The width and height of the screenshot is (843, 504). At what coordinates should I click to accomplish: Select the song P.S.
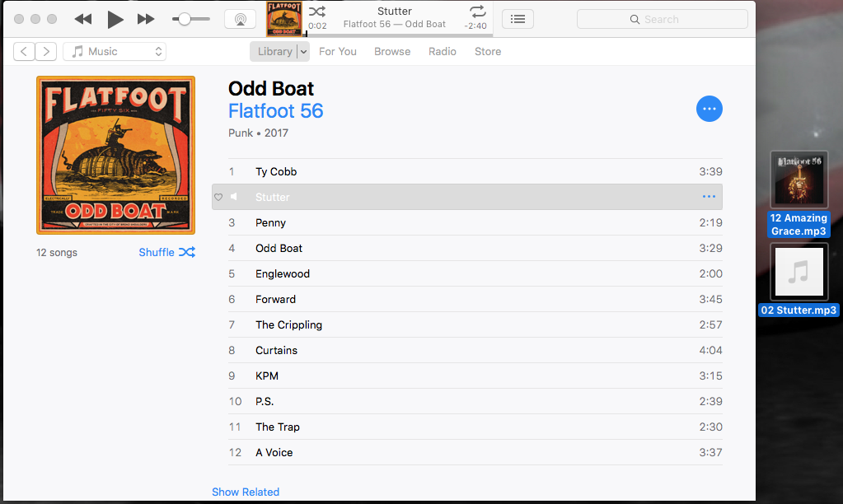[x=475, y=401]
